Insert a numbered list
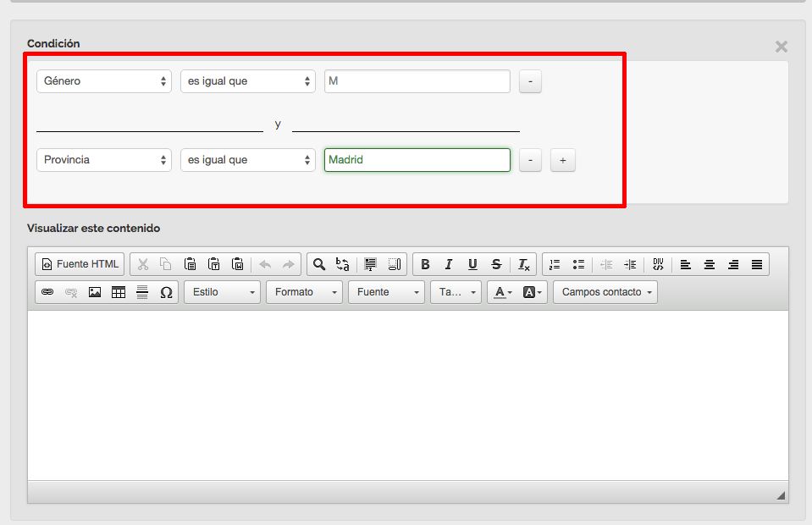 click(x=555, y=264)
